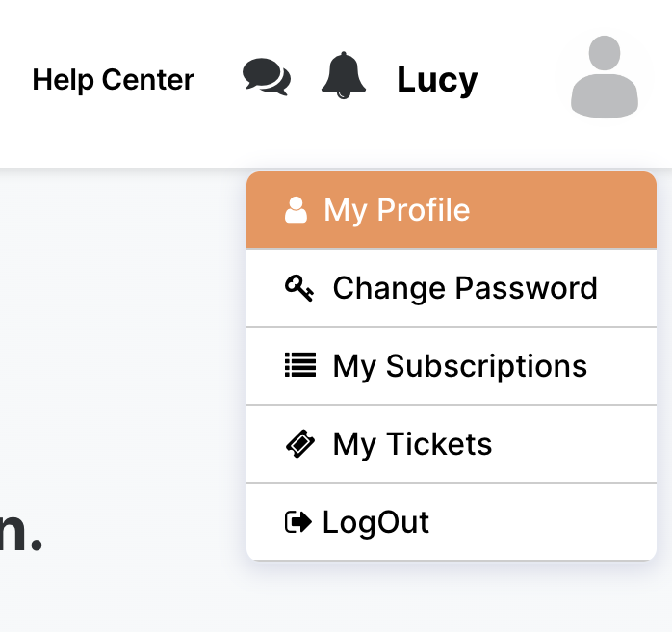Choose the Change Password menu entry
Image resolution: width=672 pixels, height=632 pixels.
tap(465, 288)
